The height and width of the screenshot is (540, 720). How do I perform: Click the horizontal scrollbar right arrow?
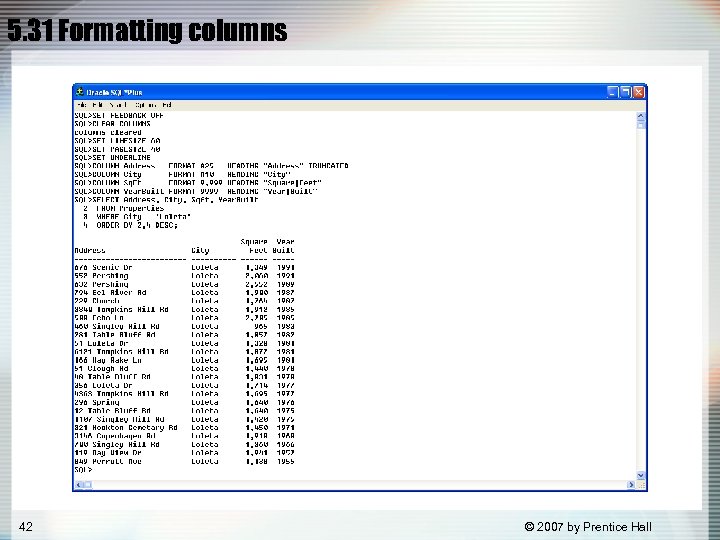pyautogui.click(x=631, y=485)
